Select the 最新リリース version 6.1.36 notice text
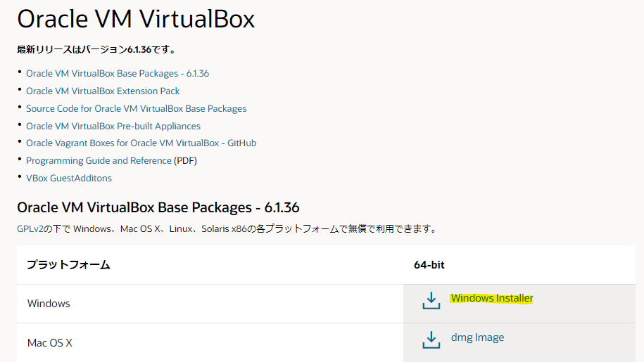Screen dimensions: 644x362 (97, 50)
